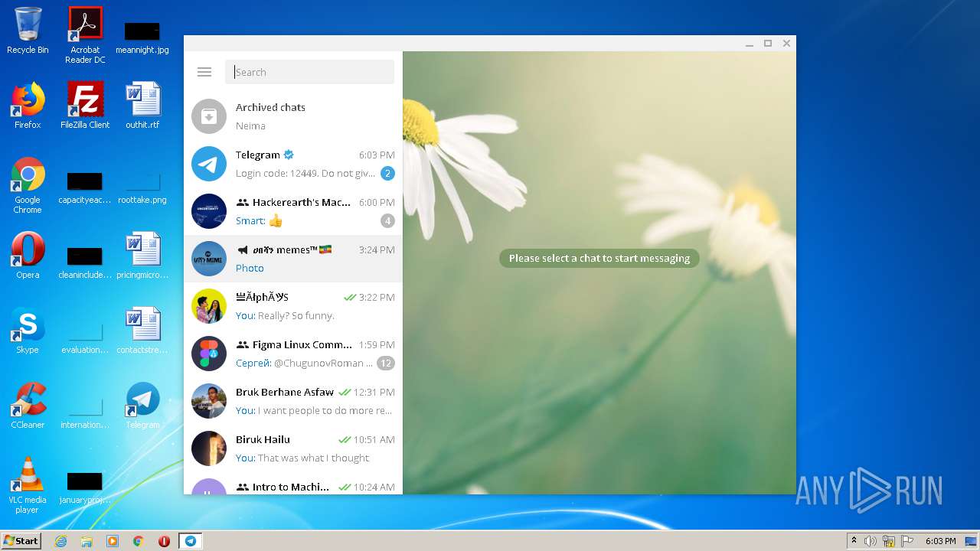Open contactstre... document on desktop
This screenshot has width=980, height=551.
point(142,331)
